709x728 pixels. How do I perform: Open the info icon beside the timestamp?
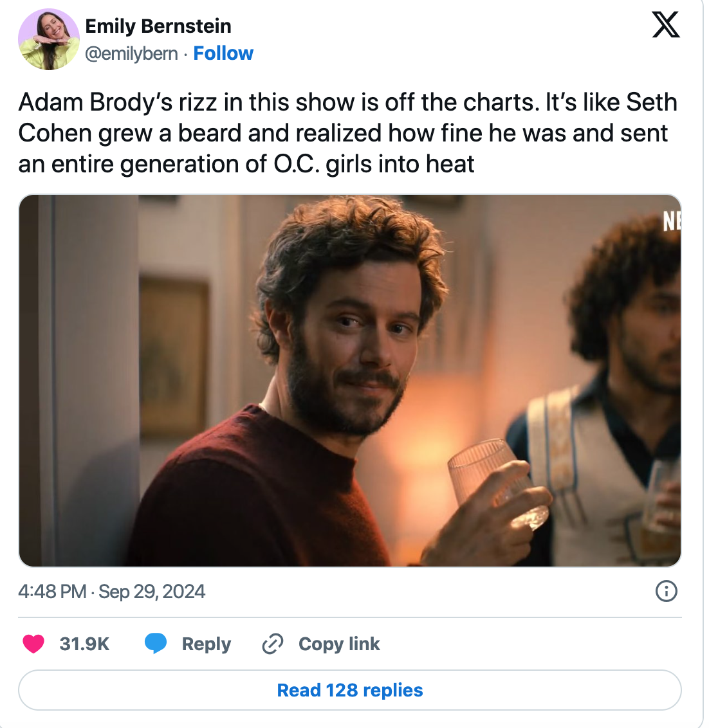(x=666, y=591)
